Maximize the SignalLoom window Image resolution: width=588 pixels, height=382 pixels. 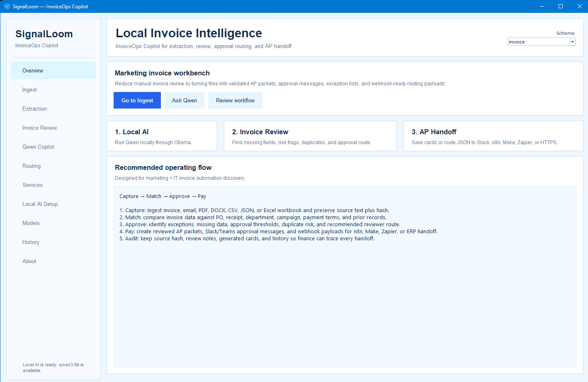[x=561, y=6]
